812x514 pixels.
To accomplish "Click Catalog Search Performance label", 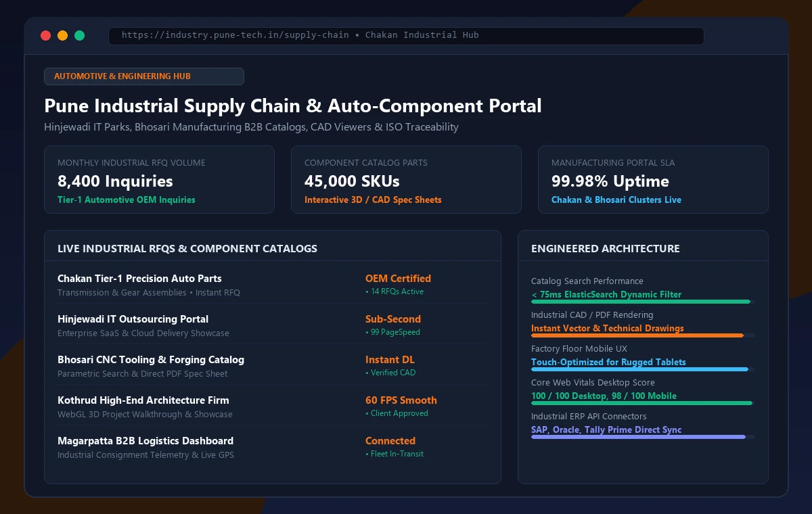I will [x=587, y=281].
